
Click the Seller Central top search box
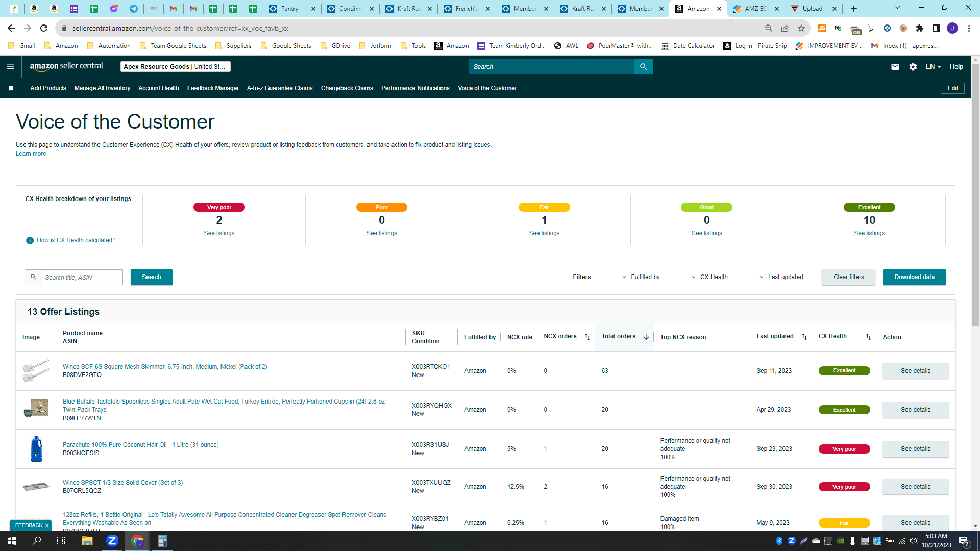click(x=552, y=67)
